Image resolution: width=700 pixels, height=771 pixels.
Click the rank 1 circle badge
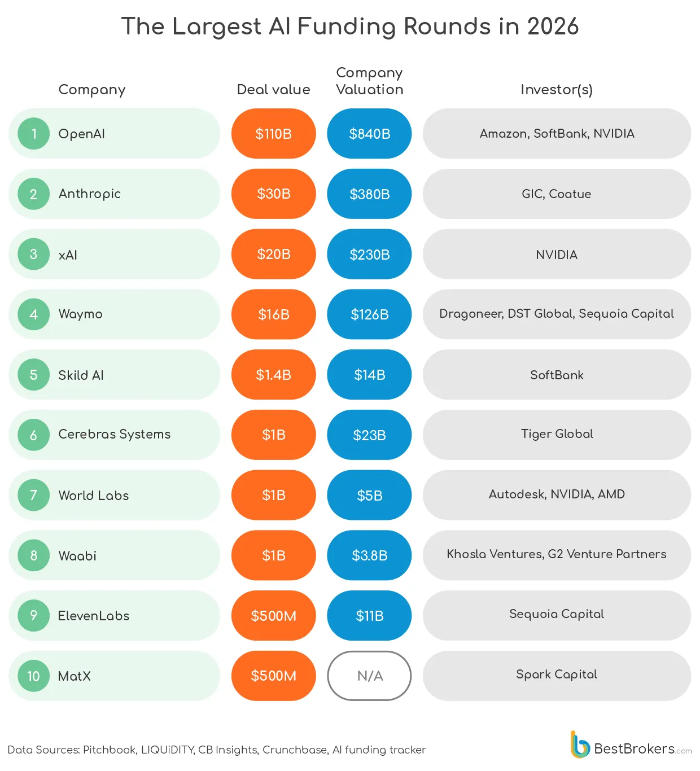tap(34, 134)
